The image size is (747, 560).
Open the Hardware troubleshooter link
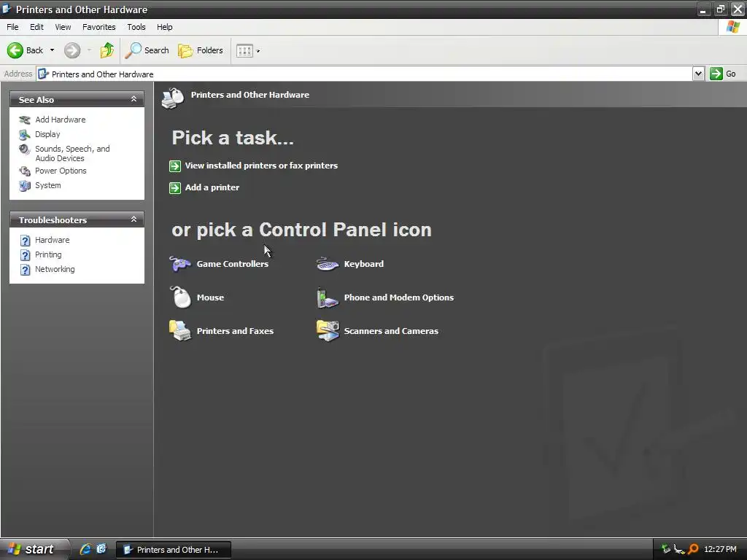pos(52,240)
